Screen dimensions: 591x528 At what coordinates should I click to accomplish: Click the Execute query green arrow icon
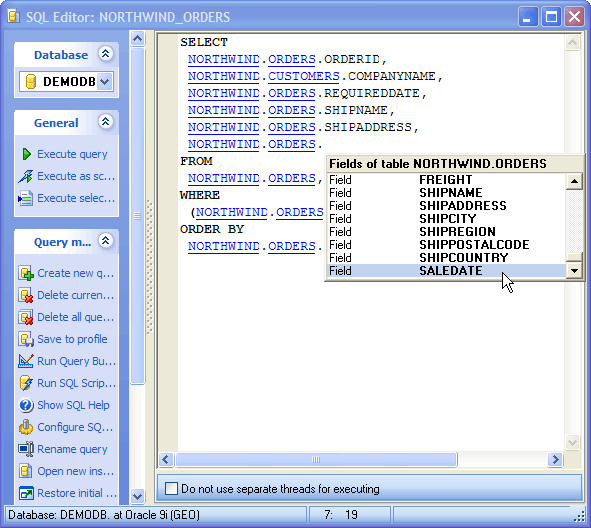coord(26,154)
